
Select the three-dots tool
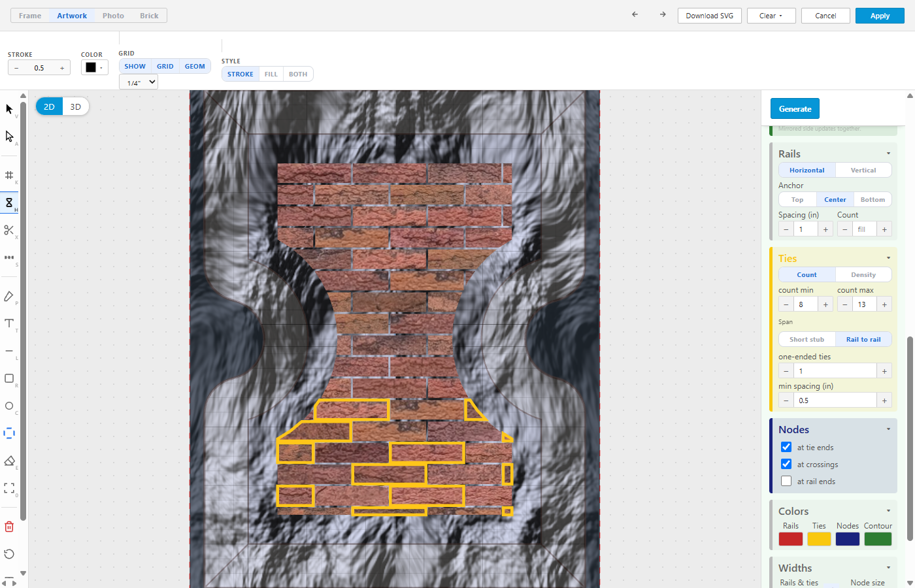pos(9,257)
